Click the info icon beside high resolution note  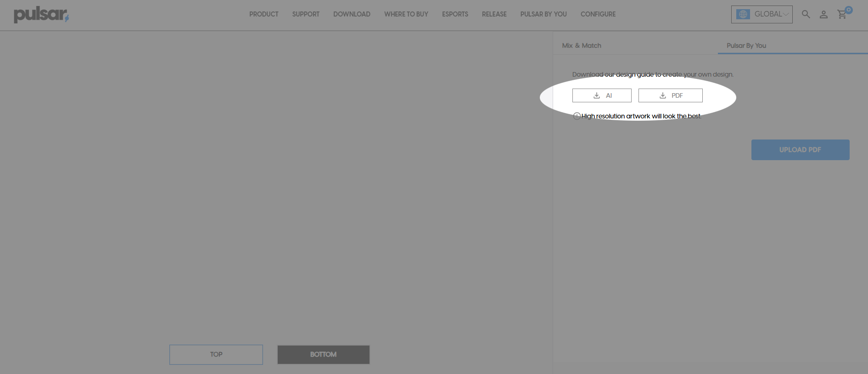click(x=577, y=116)
